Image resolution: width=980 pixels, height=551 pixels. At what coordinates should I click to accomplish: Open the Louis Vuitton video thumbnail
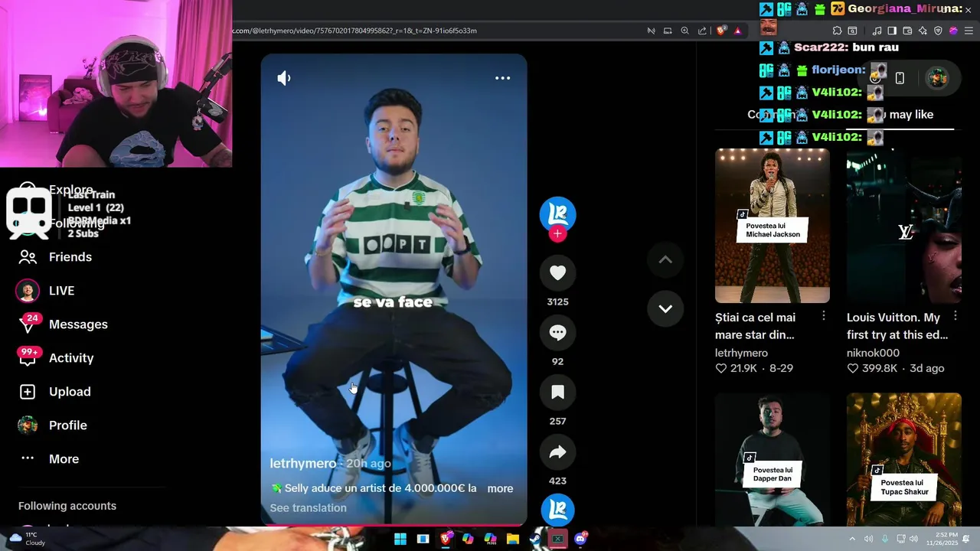903,226
